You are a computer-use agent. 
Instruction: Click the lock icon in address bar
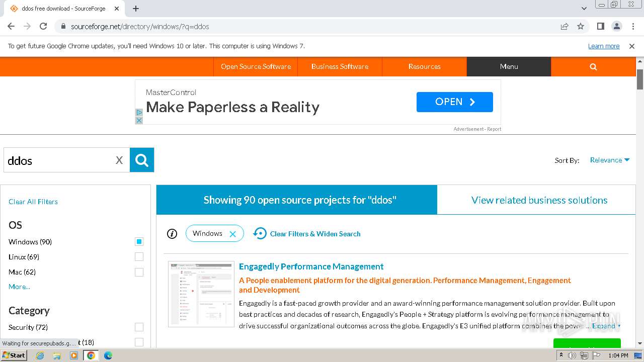[63, 27]
